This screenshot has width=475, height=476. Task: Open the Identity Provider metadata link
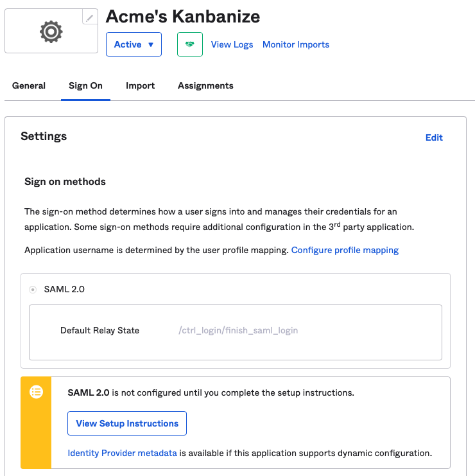coord(122,453)
